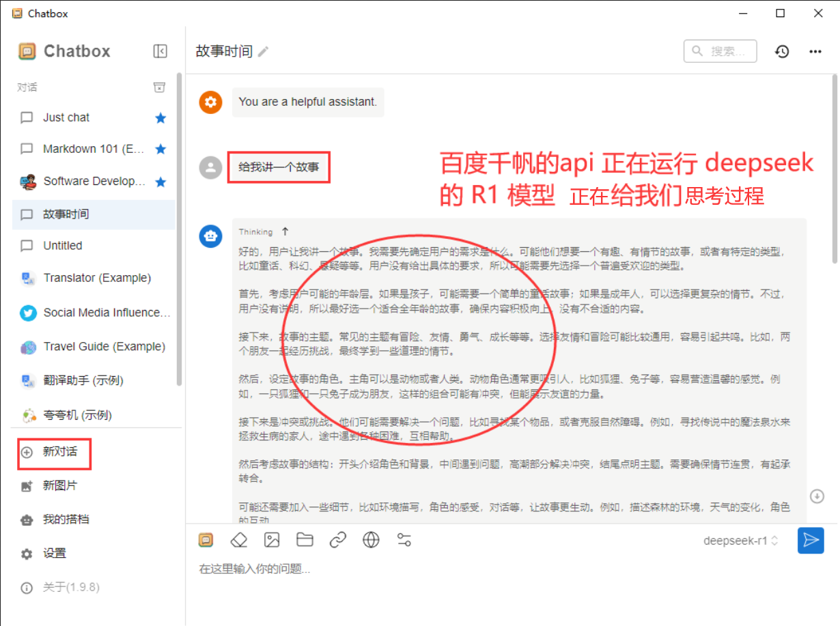This screenshot has height=626, width=840.
Task: Collapse the sidebar with the panel icon
Action: (x=160, y=51)
